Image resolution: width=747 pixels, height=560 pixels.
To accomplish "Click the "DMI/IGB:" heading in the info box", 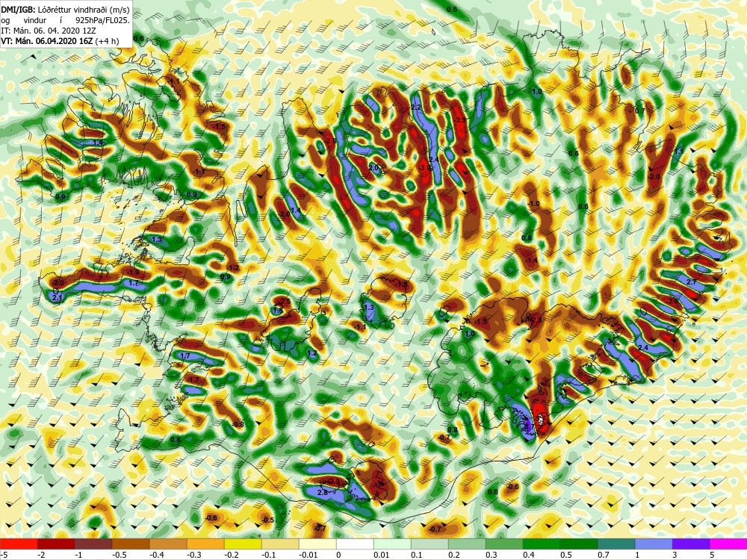I will pyautogui.click(x=16, y=10).
